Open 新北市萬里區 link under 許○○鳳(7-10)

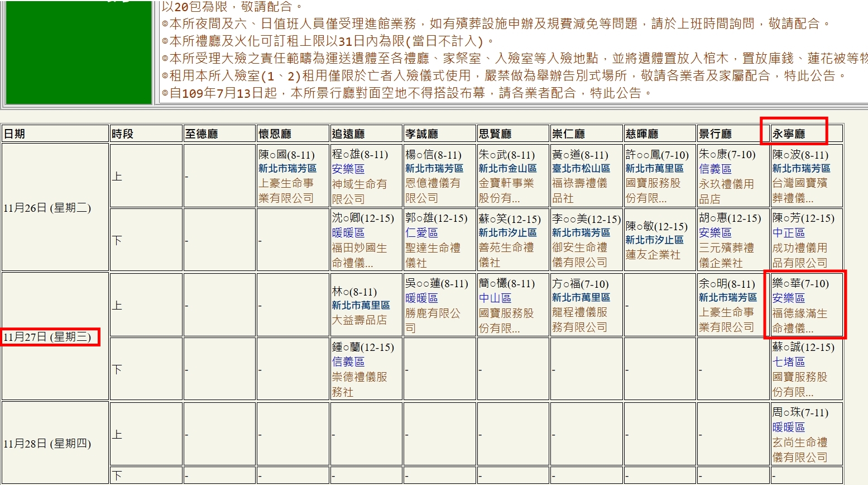pos(654,168)
